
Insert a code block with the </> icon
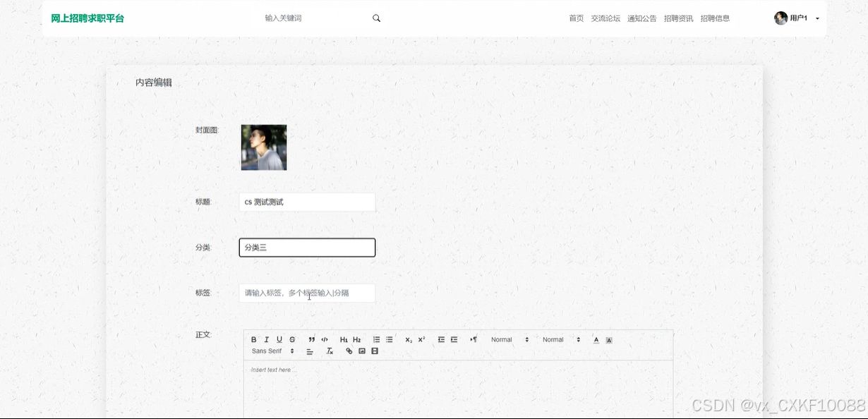click(x=325, y=340)
